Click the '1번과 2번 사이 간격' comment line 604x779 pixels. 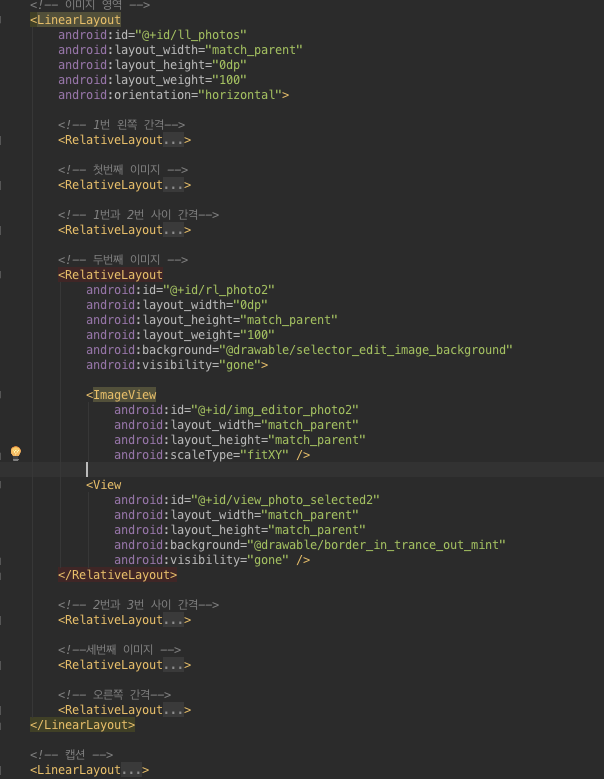(x=138, y=215)
